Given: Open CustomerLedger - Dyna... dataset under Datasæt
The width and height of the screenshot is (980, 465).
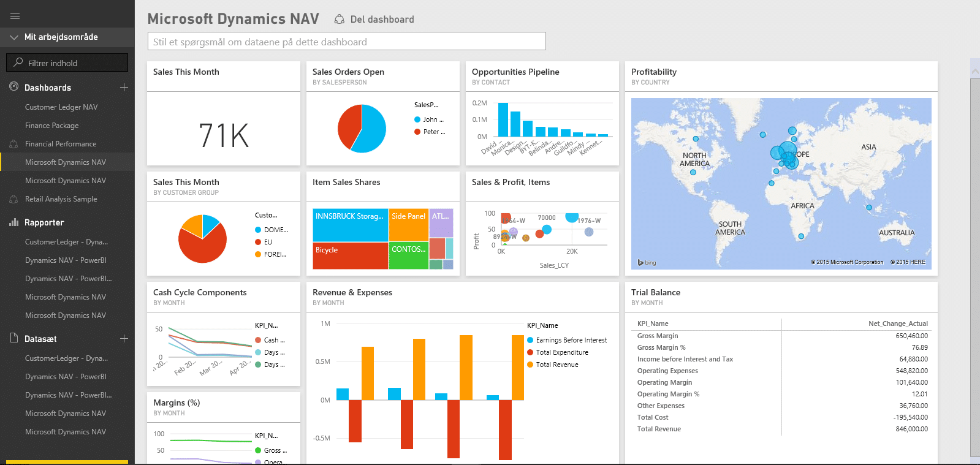Looking at the screenshot, I should coord(66,358).
